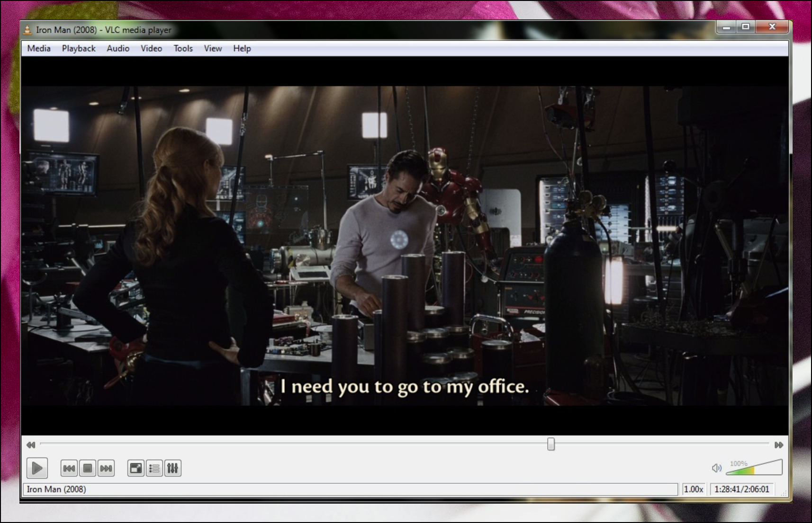Open the Playback menu
812x523 pixels.
[x=79, y=48]
